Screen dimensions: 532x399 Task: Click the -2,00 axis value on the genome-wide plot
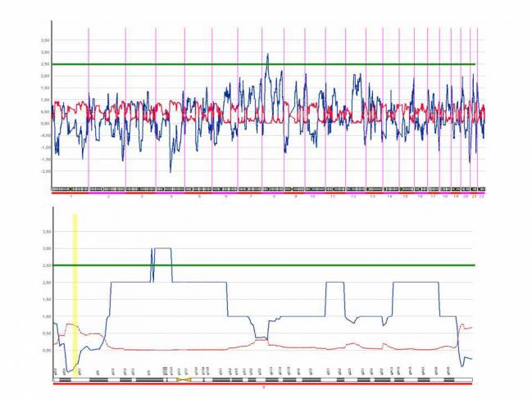45,171
